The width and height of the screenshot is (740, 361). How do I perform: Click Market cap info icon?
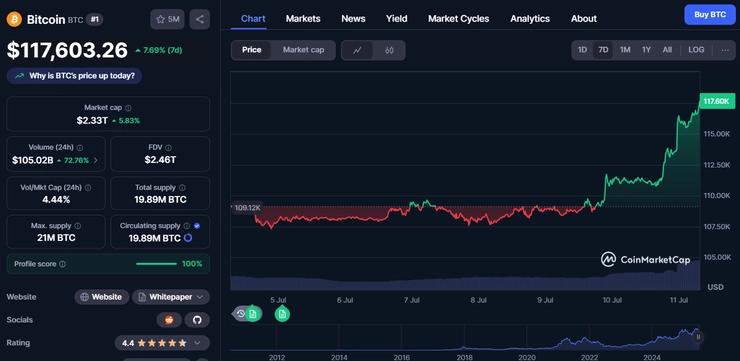pos(128,108)
